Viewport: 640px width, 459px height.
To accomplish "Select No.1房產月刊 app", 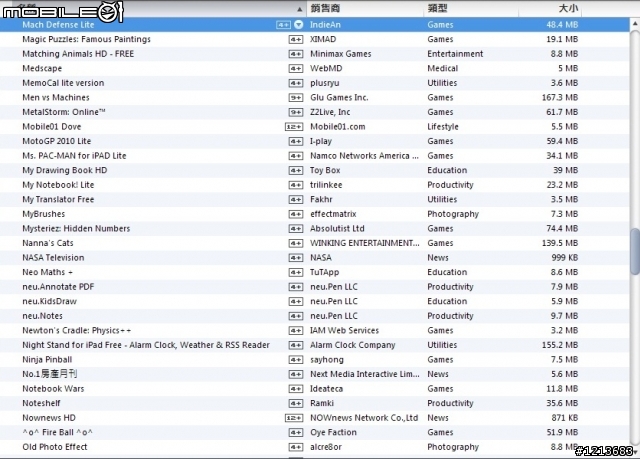I will point(49,374).
